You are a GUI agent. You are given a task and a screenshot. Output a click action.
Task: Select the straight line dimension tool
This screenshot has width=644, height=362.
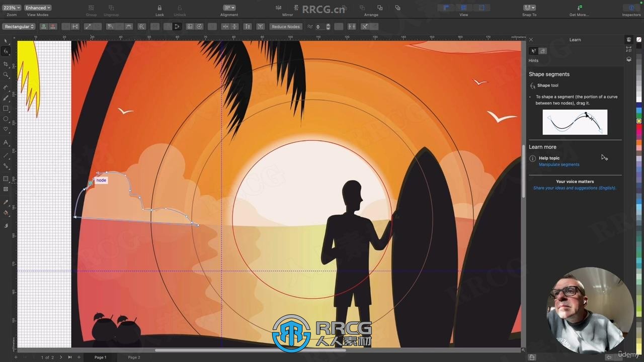(6, 155)
